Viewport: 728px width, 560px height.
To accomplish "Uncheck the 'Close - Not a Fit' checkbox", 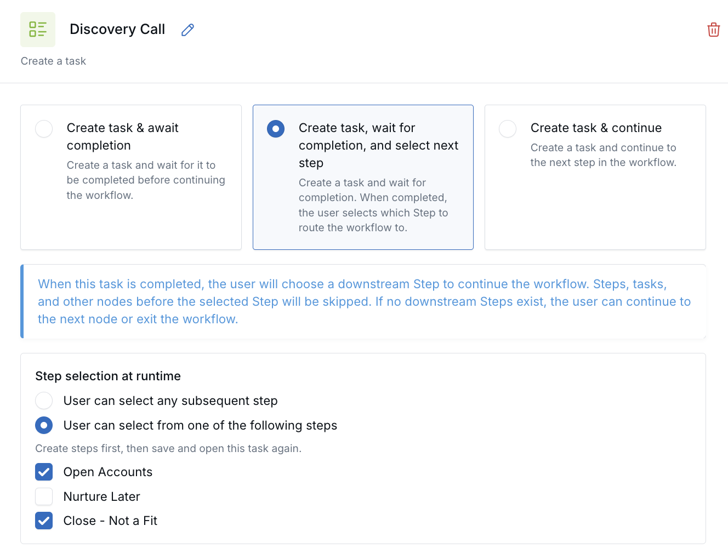I will pos(44,521).
